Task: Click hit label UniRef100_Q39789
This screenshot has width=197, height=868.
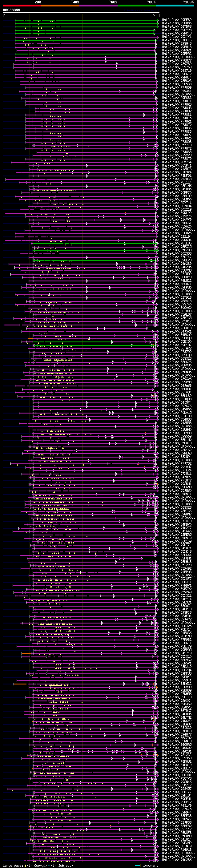Action: pos(177,64)
